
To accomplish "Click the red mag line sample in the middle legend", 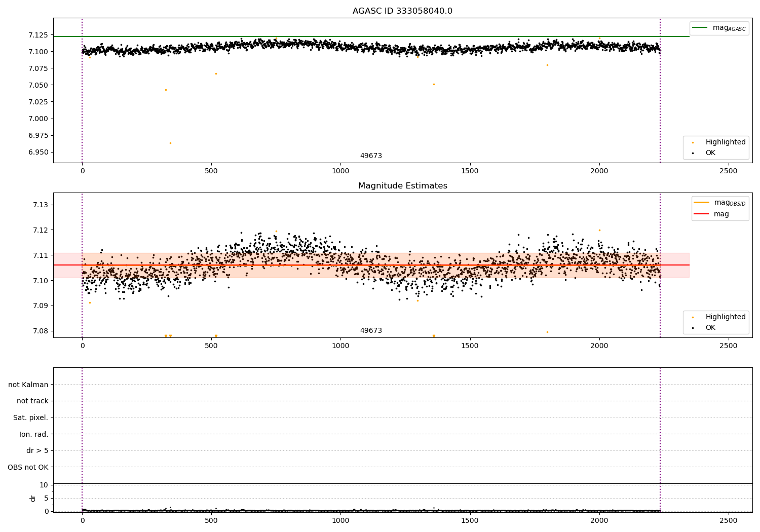I will pyautogui.click(x=702, y=214).
